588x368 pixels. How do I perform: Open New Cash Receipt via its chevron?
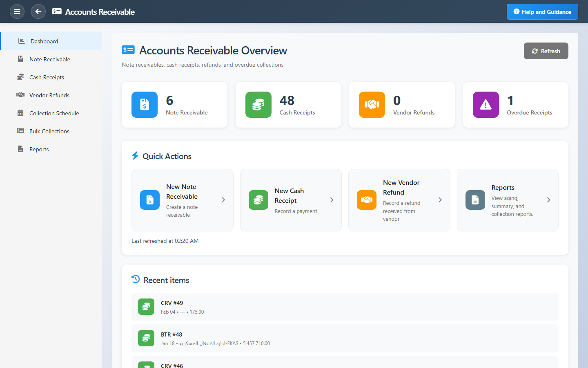point(332,200)
